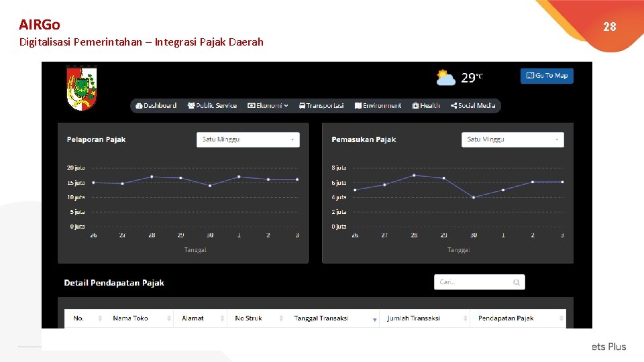Click the Public Service people icon
Viewport: 644px width, 362px height.
[191, 105]
